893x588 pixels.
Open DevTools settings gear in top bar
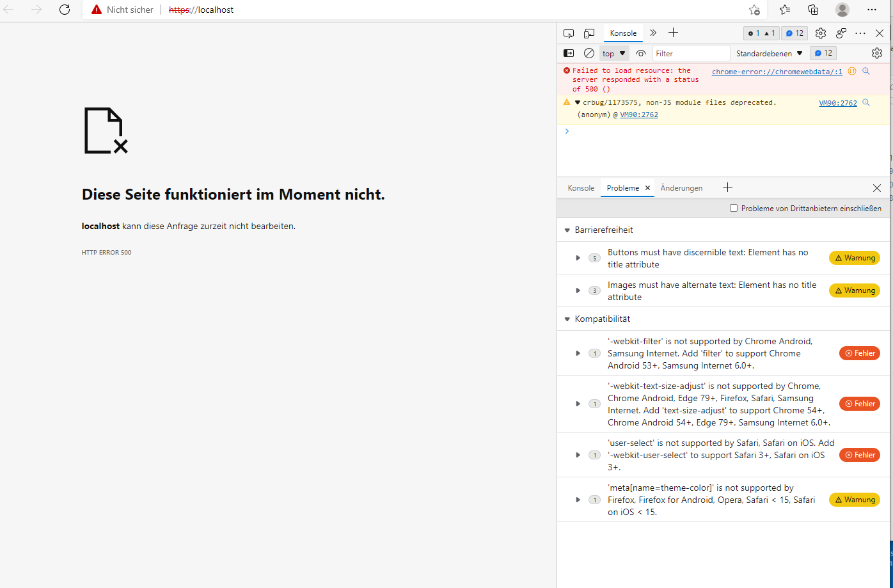(821, 33)
